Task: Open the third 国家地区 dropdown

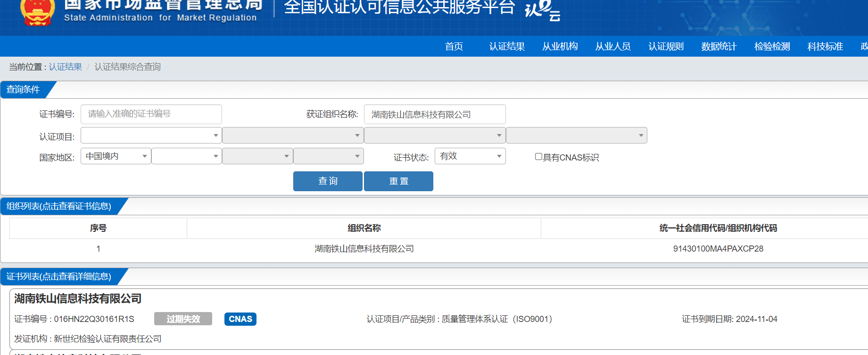Action: (257, 156)
